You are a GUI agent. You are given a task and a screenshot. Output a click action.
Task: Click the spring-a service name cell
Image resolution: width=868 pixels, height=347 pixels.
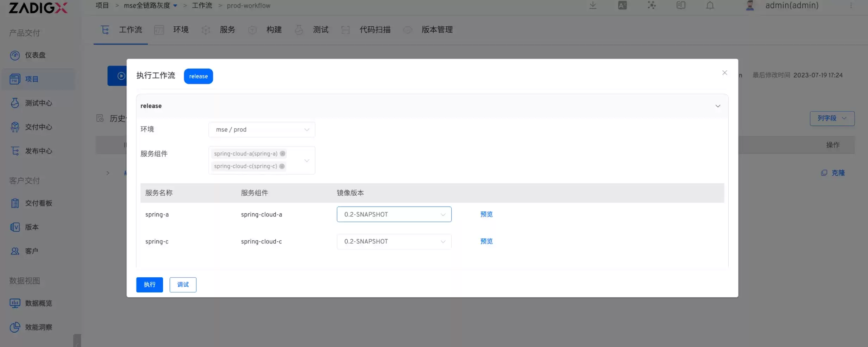click(157, 214)
